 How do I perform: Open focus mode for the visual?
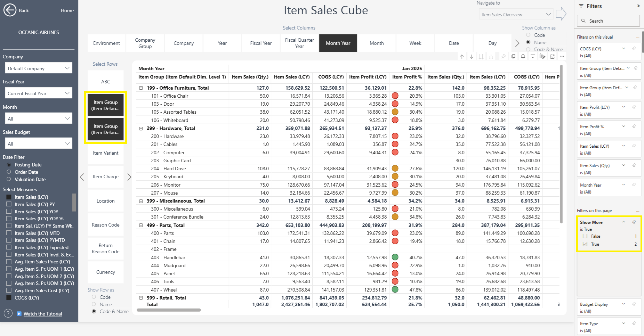click(552, 57)
